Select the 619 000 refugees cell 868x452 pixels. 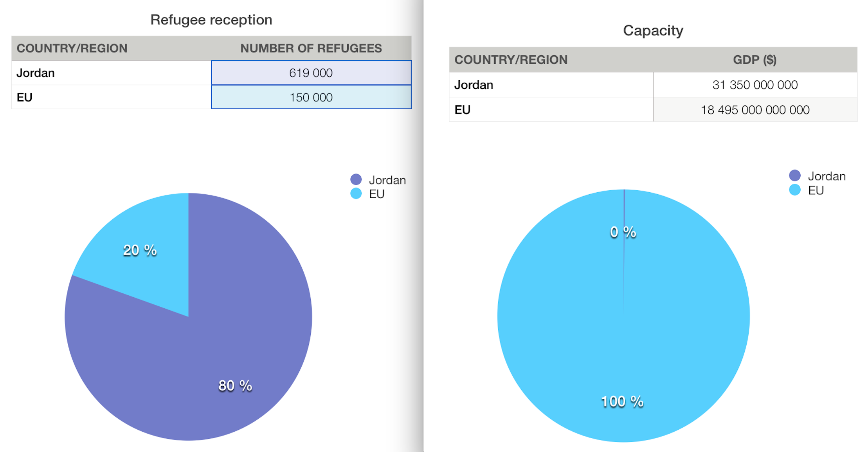[311, 73]
